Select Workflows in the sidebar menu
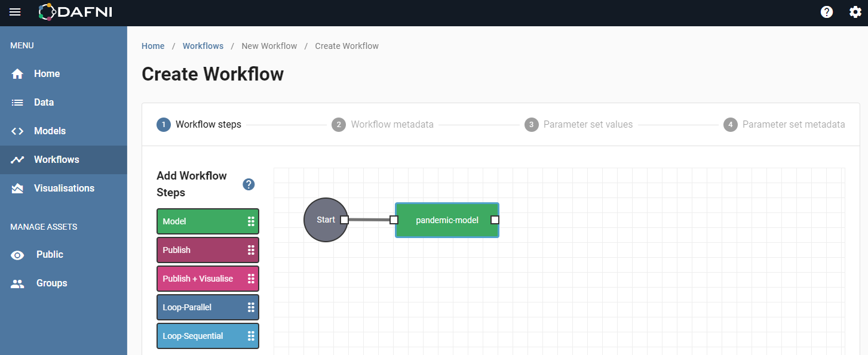This screenshot has width=868, height=355. click(57, 159)
